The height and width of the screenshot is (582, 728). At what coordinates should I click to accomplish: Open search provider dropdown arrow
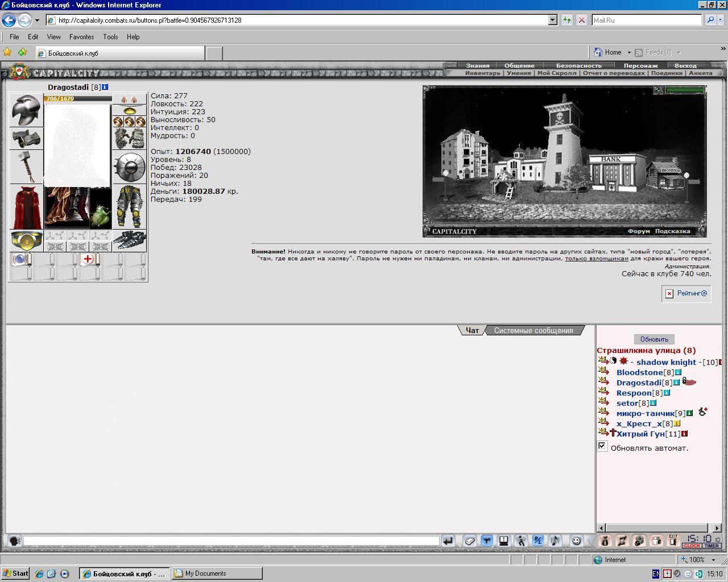pyautogui.click(x=722, y=20)
